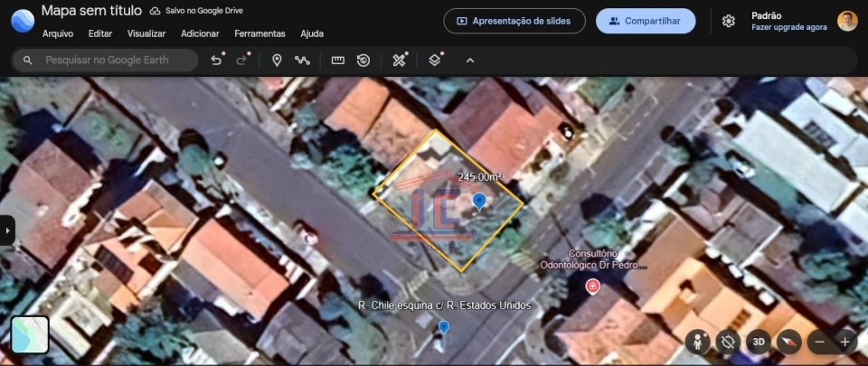Open Street View pegman
The height and width of the screenshot is (366, 868).
click(698, 342)
